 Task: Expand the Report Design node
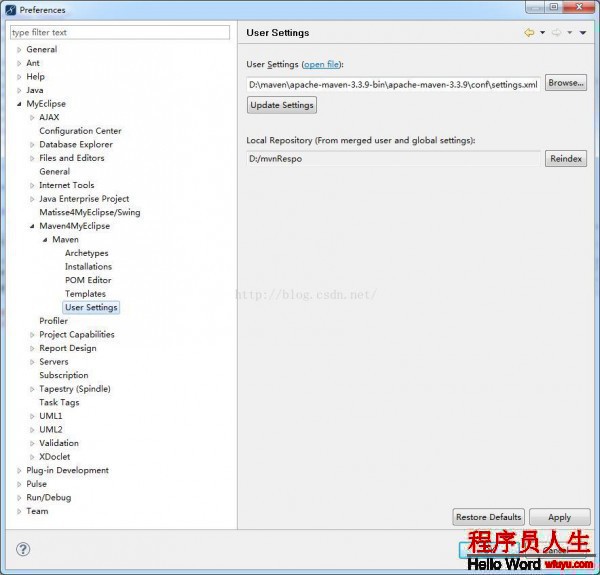coord(32,348)
